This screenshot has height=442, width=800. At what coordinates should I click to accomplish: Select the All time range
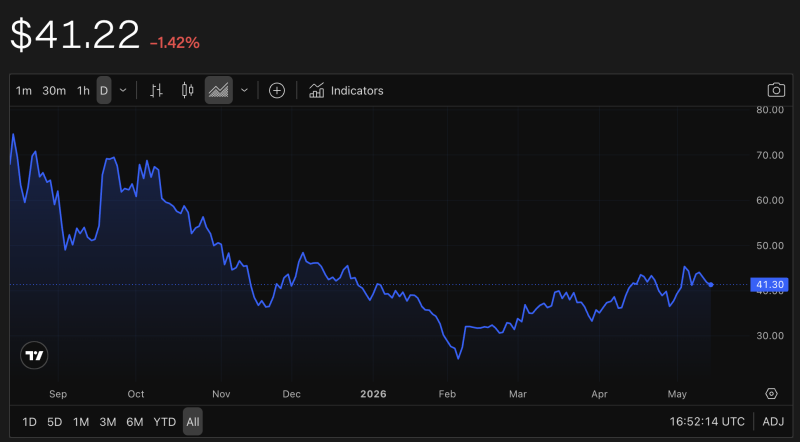click(193, 422)
